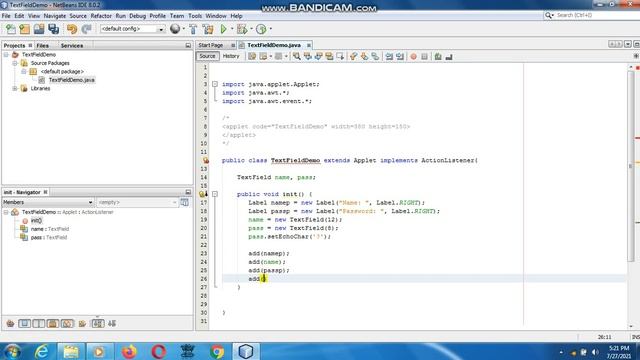Select init() in the Navigator

[x=36, y=220]
